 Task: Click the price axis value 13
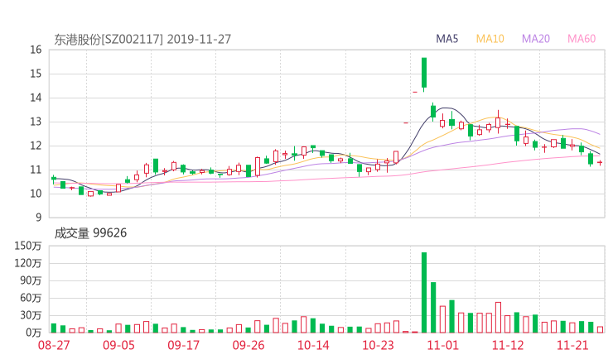pos(36,122)
